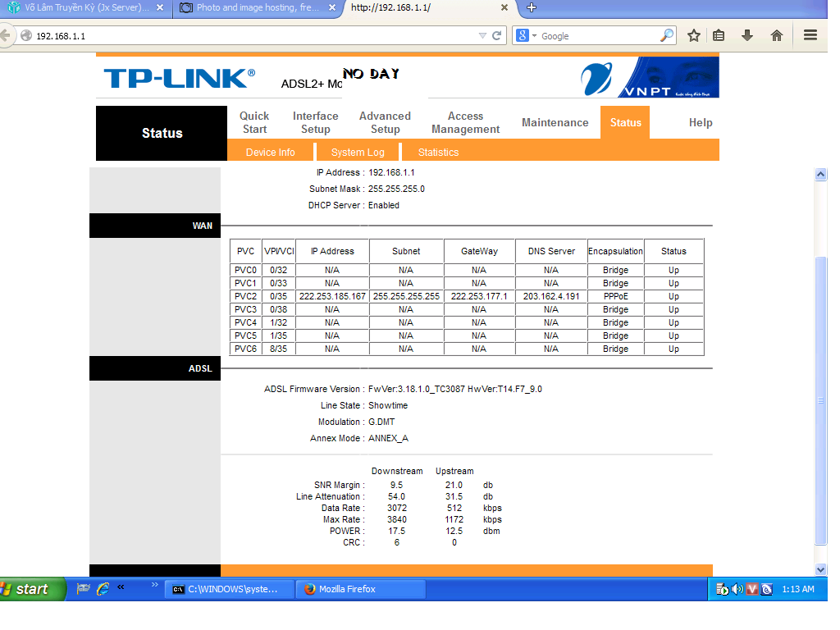Click the Mozilla Firefox taskbar button

(x=362, y=589)
